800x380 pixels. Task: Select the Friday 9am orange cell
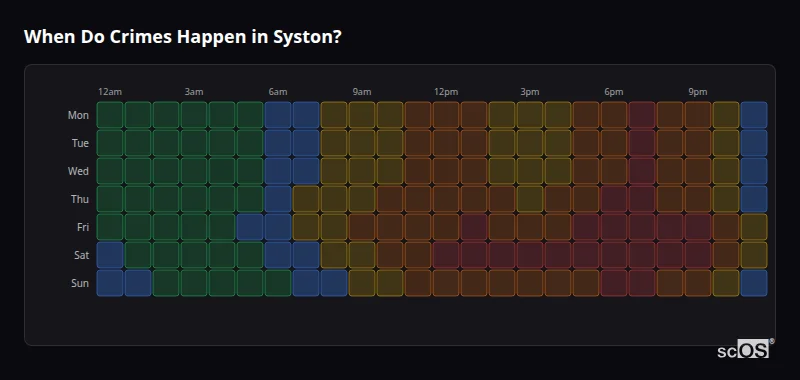tap(362, 227)
